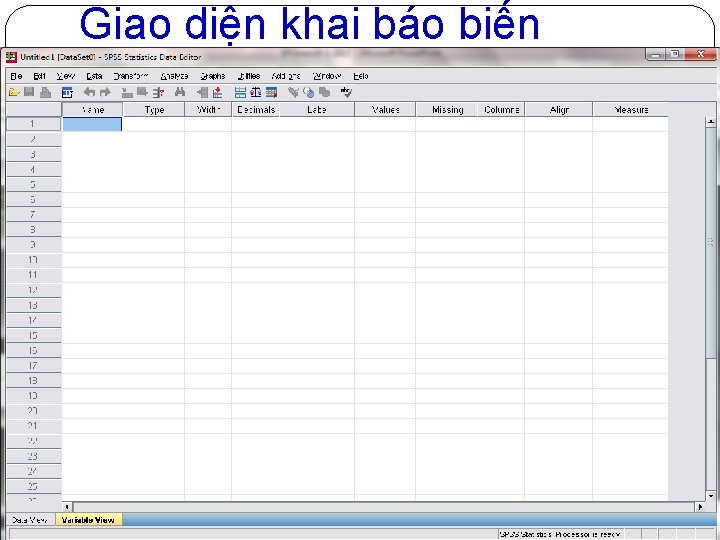Select row header 17
This screenshot has height=540, width=720.
34,366
